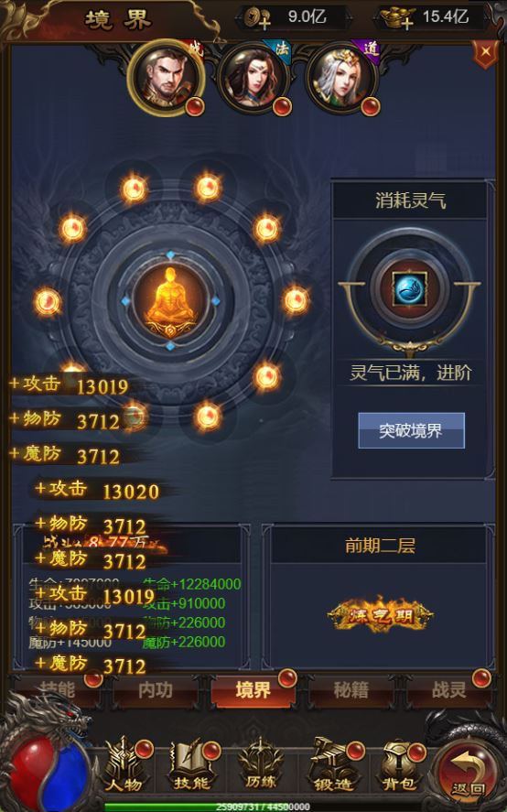Select the 境界 tab
This screenshot has height=812, width=507.
253,690
